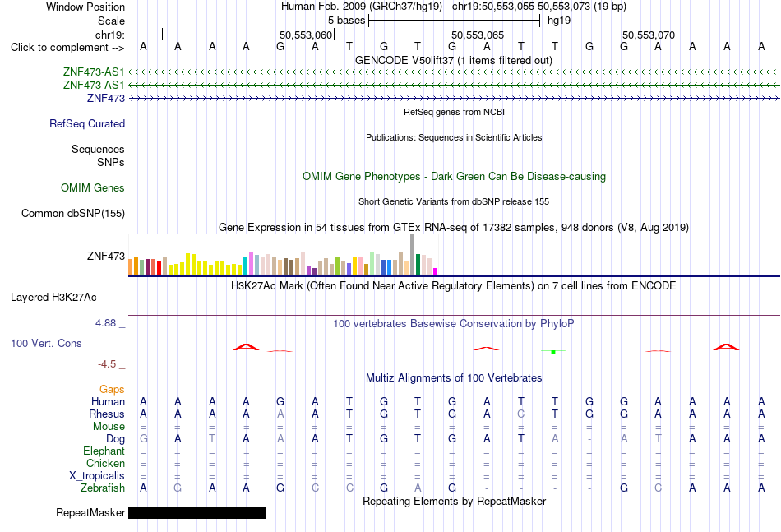Click 'Short Genetic Variants from dbSNP release 155'
The image size is (781, 532).
coord(454,201)
